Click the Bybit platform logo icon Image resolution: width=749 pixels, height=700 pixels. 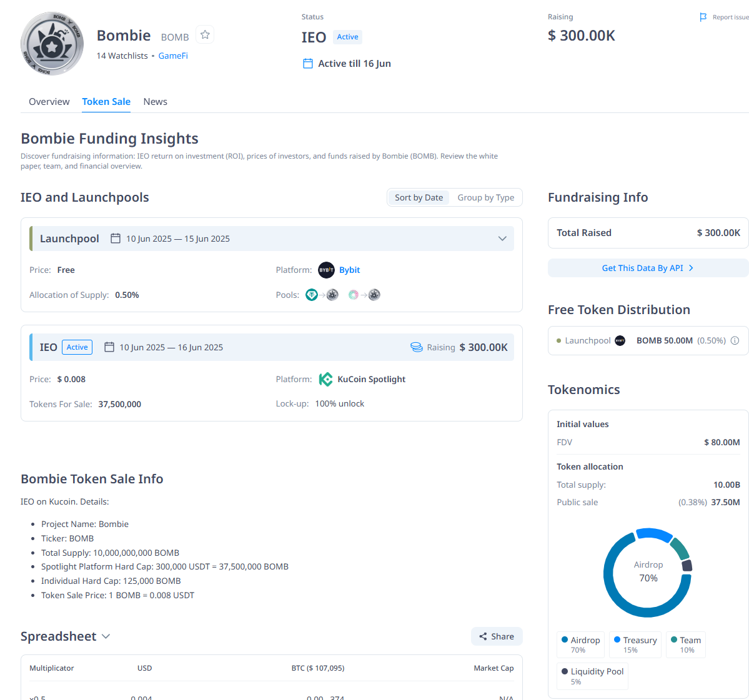tap(326, 270)
